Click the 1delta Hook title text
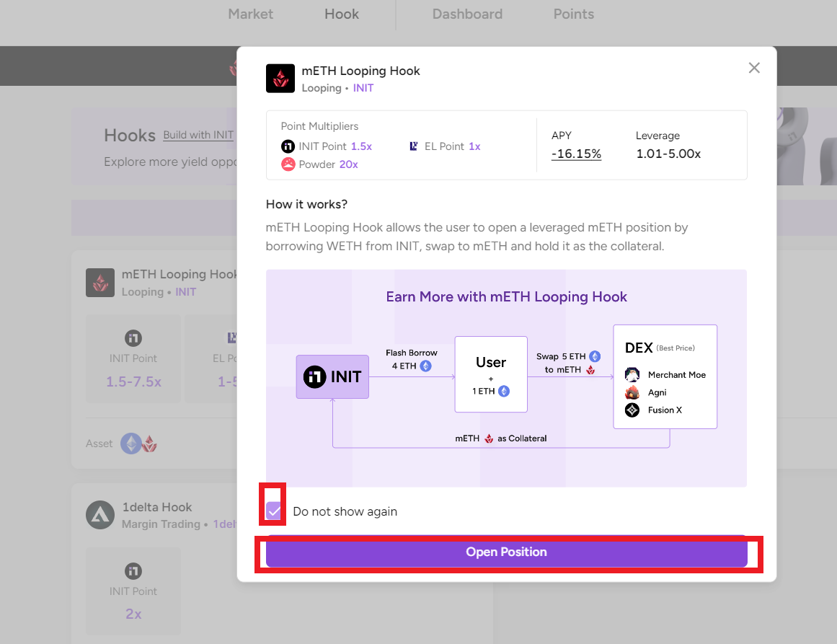This screenshot has width=837, height=644. click(x=157, y=507)
